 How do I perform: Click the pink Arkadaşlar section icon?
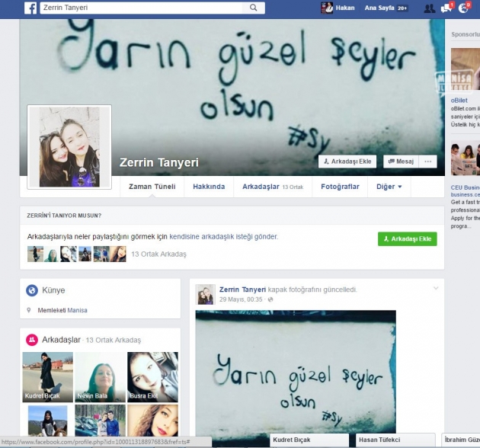click(32, 340)
